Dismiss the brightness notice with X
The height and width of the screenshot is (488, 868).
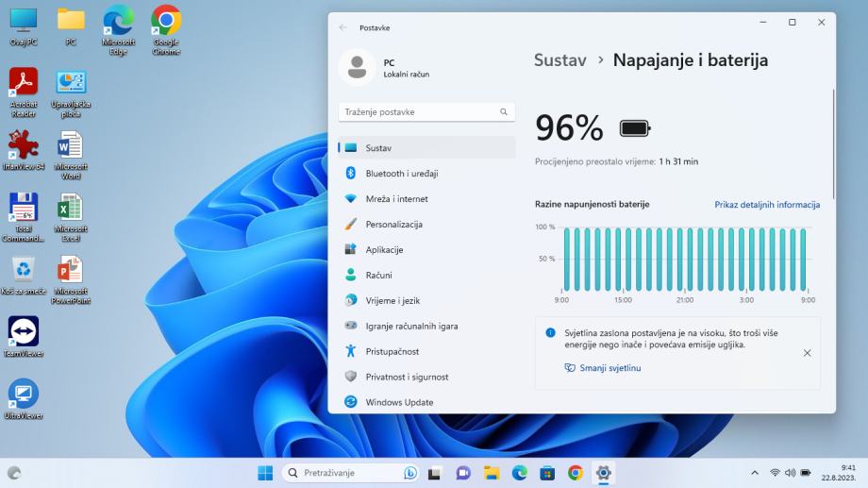pos(807,353)
